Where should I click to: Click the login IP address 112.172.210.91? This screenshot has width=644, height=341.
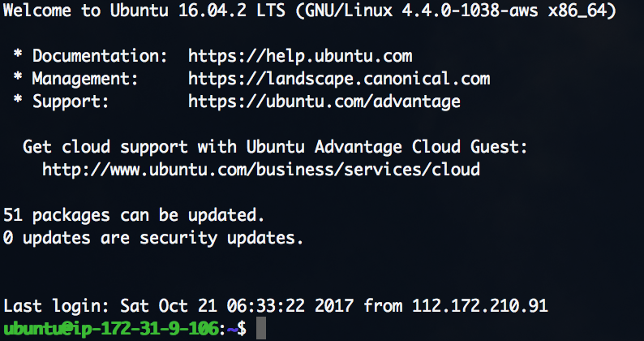480,306
